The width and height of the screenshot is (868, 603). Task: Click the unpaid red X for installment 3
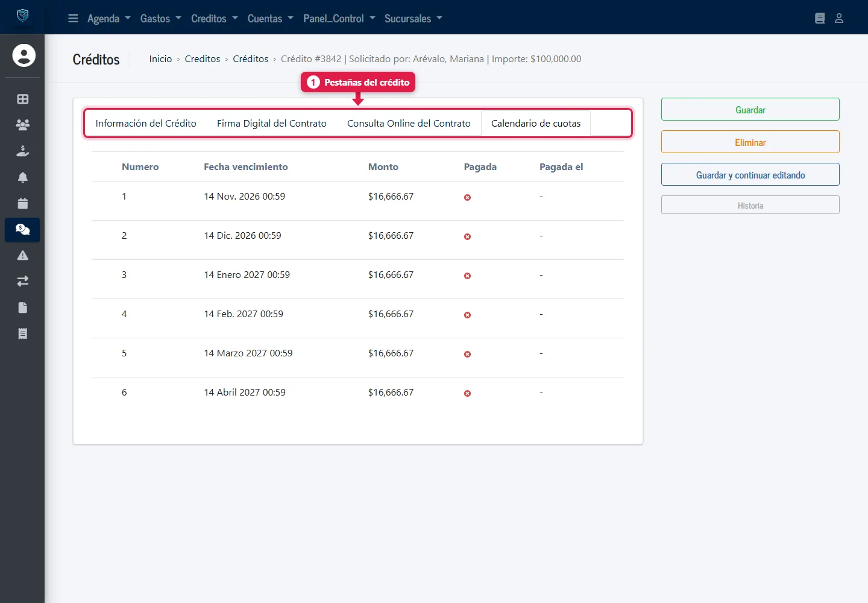pyautogui.click(x=467, y=276)
